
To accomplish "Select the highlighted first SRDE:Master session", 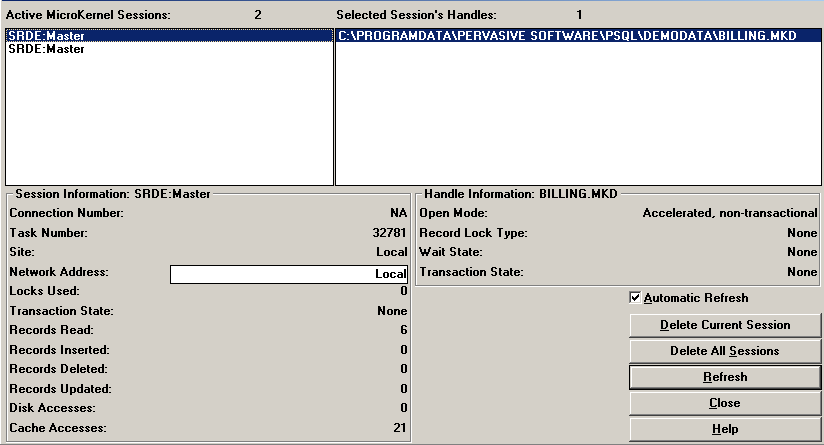I will [x=46, y=36].
